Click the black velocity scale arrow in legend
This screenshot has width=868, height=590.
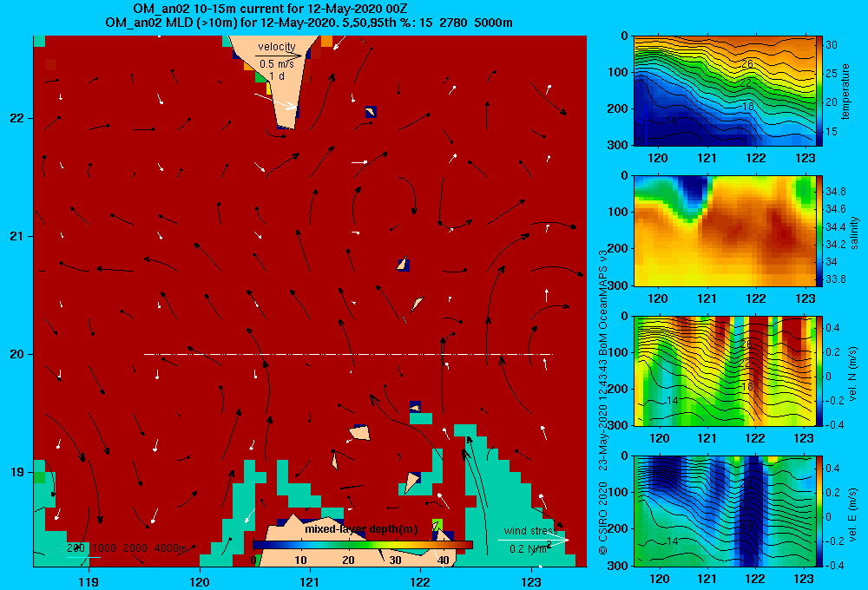279,56
